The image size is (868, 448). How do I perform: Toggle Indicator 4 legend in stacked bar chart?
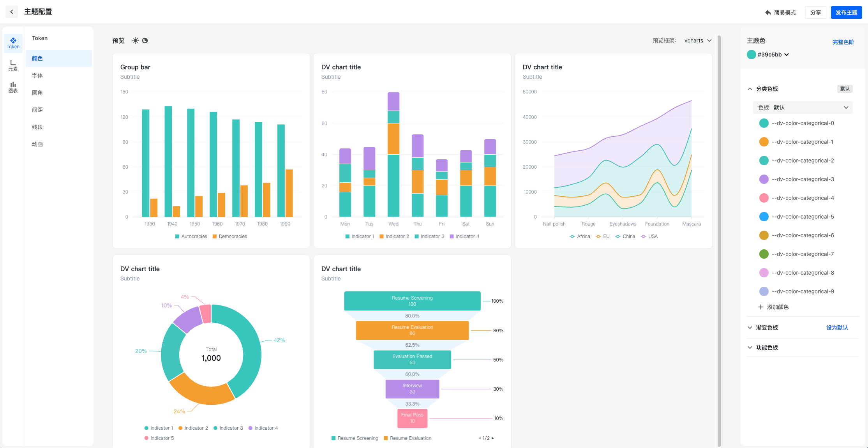coord(464,236)
